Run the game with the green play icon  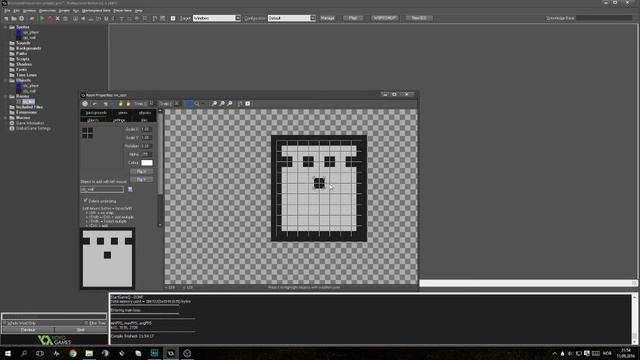[x=42, y=18]
